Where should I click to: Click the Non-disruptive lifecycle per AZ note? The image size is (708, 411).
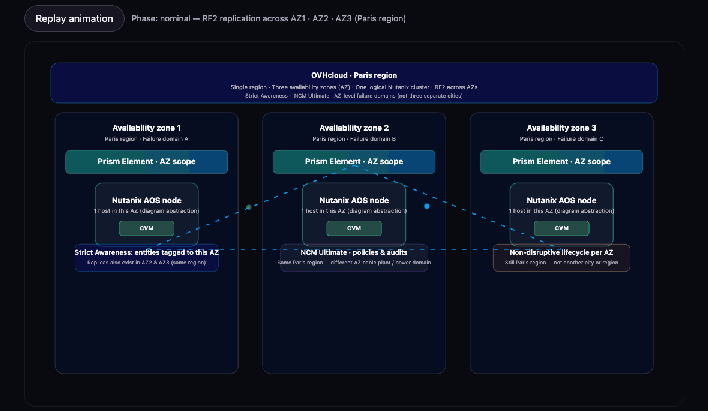pos(561,257)
